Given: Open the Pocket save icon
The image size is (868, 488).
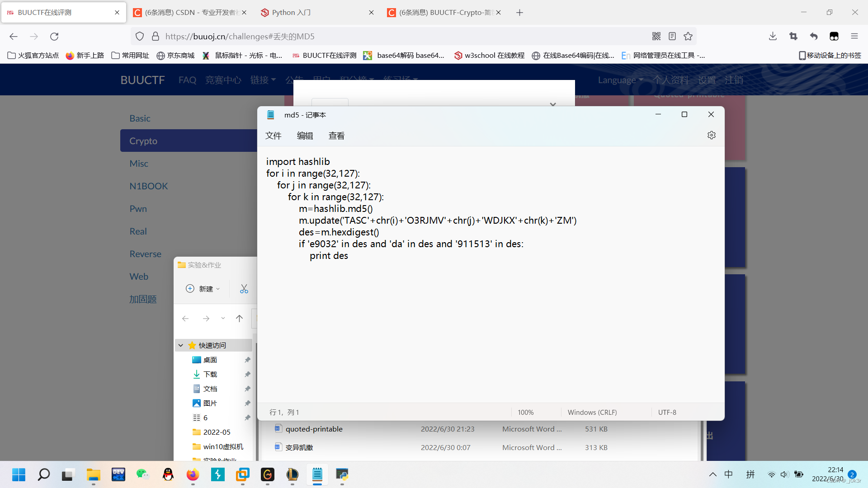Looking at the screenshot, I should coord(834,36).
